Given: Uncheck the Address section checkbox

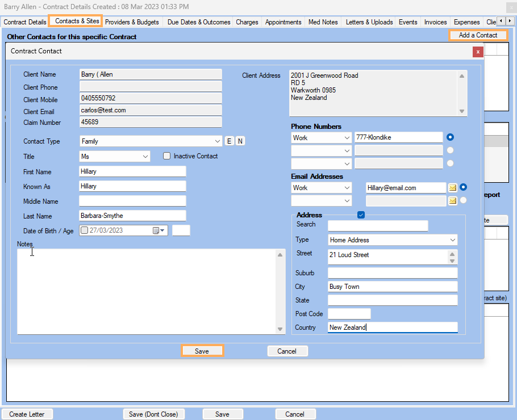Looking at the screenshot, I should [x=361, y=215].
